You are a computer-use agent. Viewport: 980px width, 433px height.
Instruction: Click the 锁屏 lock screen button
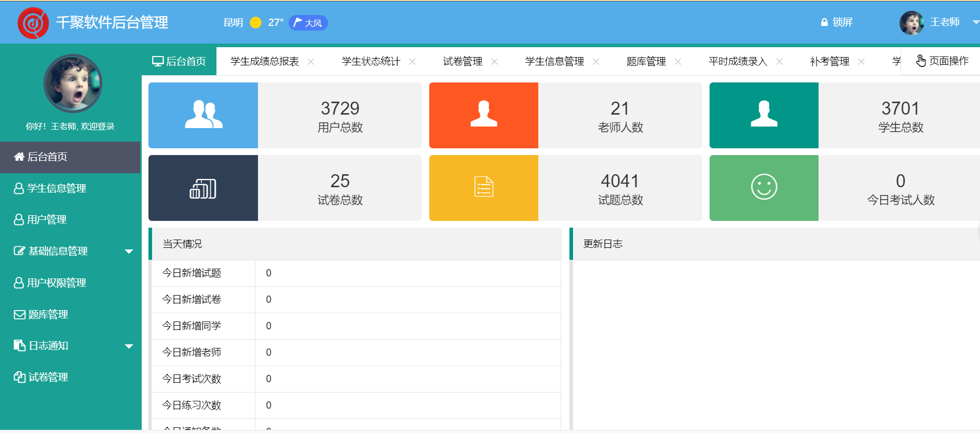click(x=836, y=22)
